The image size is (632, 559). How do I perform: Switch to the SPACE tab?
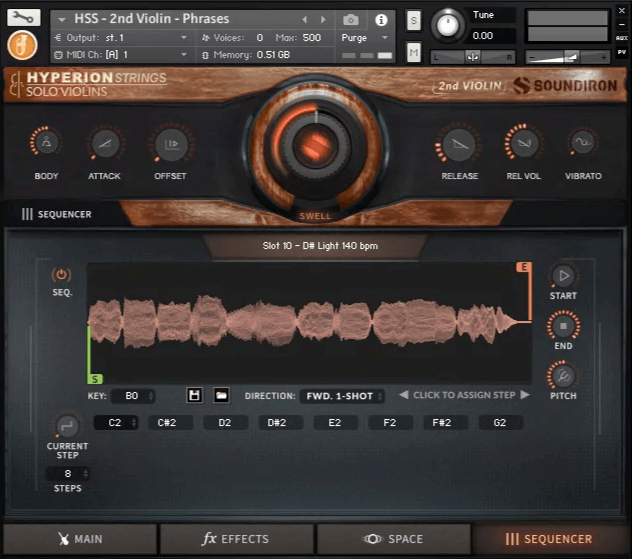(393, 539)
